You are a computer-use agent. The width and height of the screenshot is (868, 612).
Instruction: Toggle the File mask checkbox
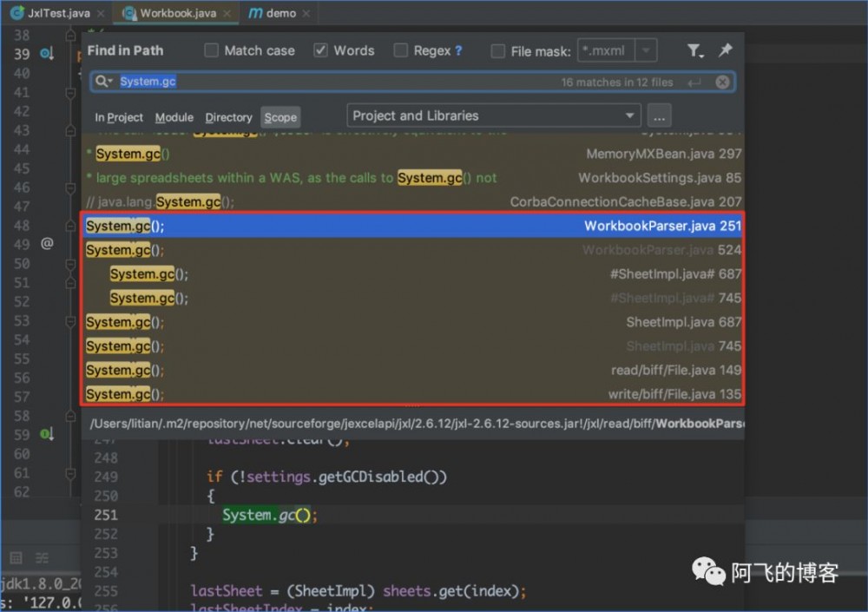tap(498, 52)
